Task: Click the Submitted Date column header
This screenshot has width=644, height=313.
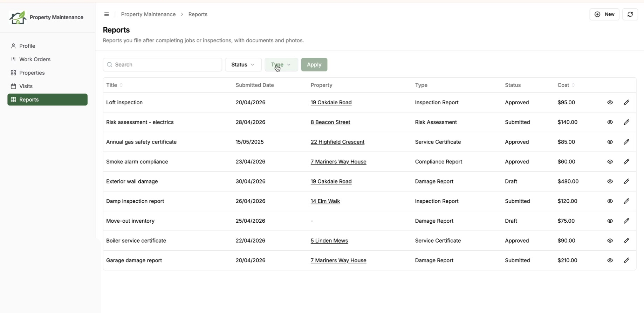Action: point(255,85)
